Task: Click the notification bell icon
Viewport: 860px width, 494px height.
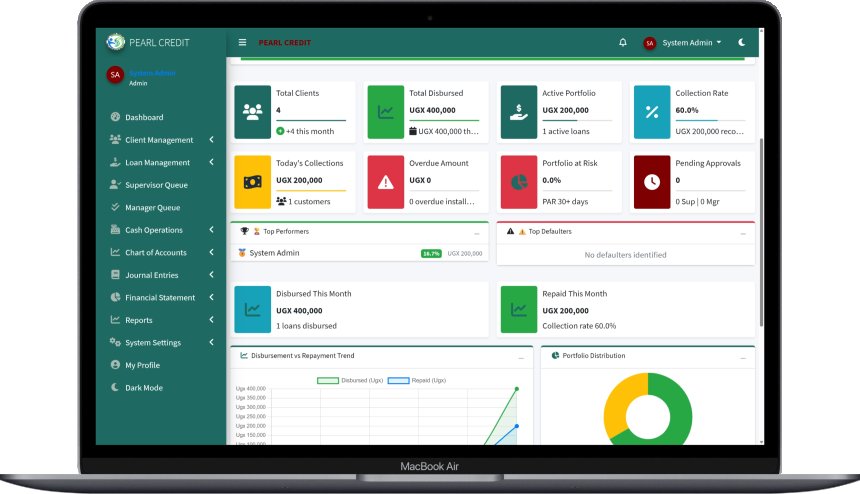Action: click(623, 43)
